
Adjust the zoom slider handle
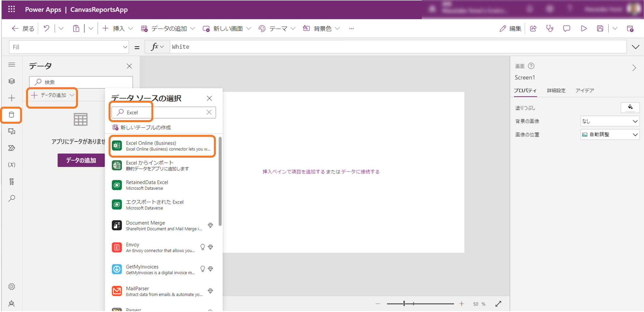(404, 304)
